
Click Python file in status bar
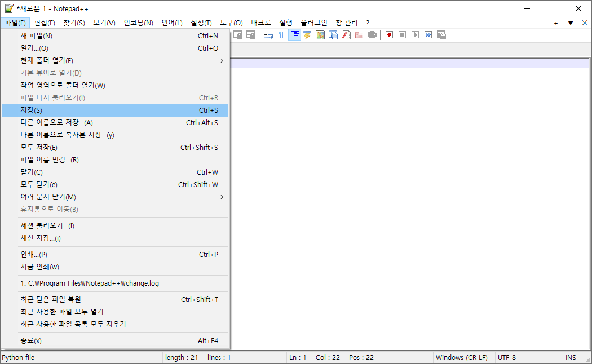(x=18, y=358)
